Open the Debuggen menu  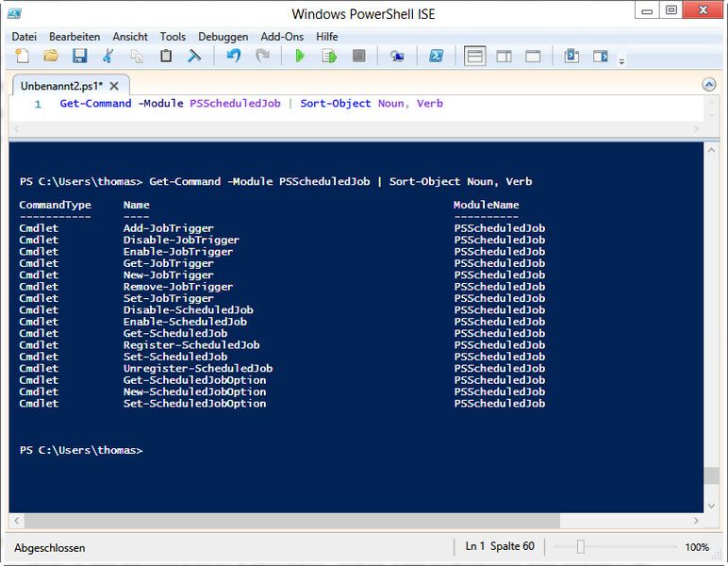tap(223, 37)
